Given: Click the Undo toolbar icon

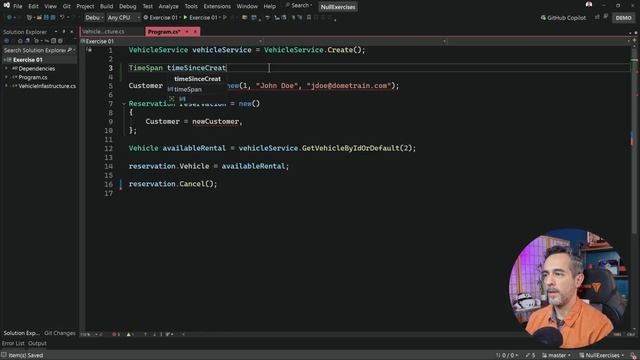Looking at the screenshot, I should [62, 18].
